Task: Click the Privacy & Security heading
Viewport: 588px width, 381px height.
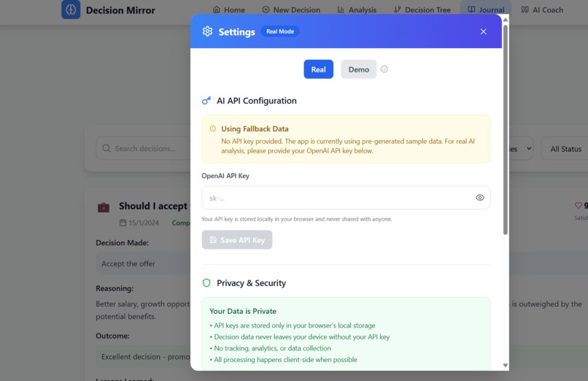Action: pyautogui.click(x=251, y=282)
